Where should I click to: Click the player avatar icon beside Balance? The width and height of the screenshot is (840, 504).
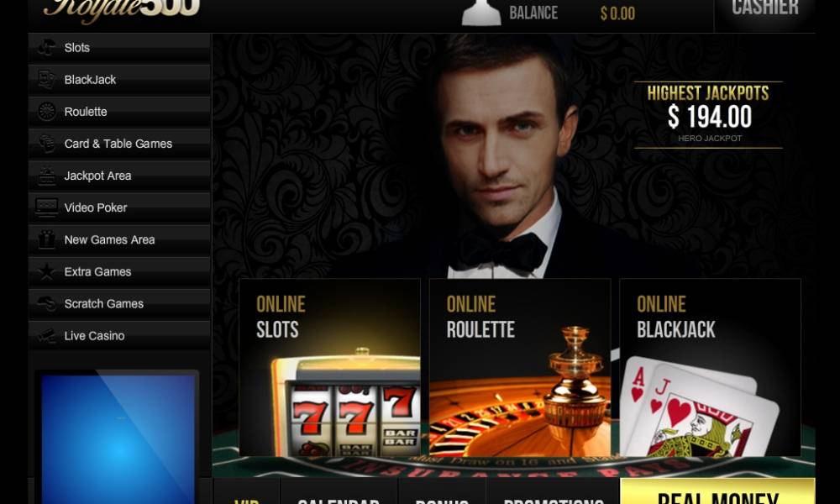click(481, 12)
